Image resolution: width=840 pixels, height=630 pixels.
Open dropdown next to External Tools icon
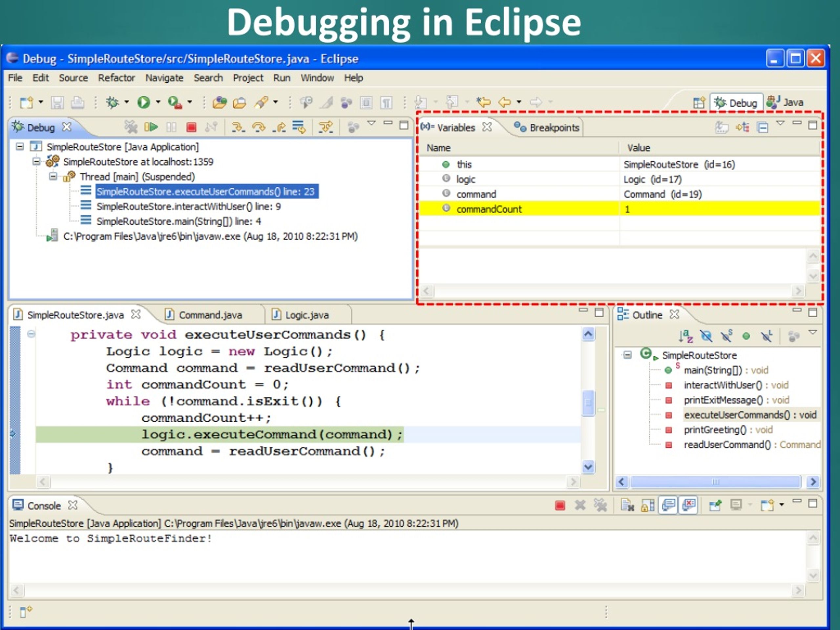[190, 102]
